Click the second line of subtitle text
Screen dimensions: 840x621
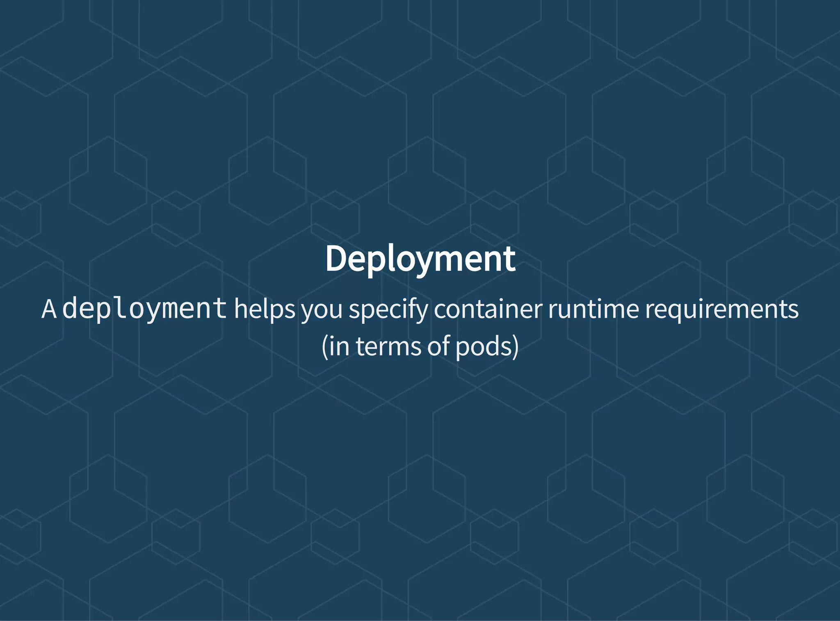coord(420,347)
